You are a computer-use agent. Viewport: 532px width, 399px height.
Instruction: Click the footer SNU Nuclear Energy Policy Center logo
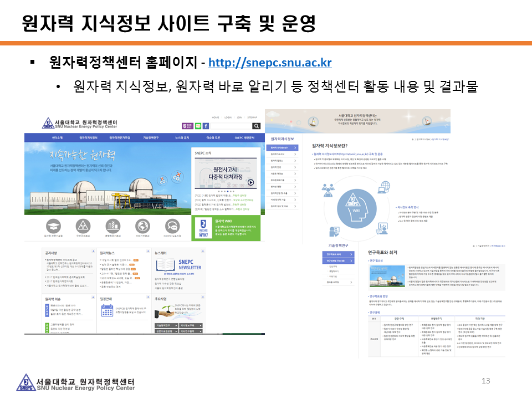tap(75, 383)
